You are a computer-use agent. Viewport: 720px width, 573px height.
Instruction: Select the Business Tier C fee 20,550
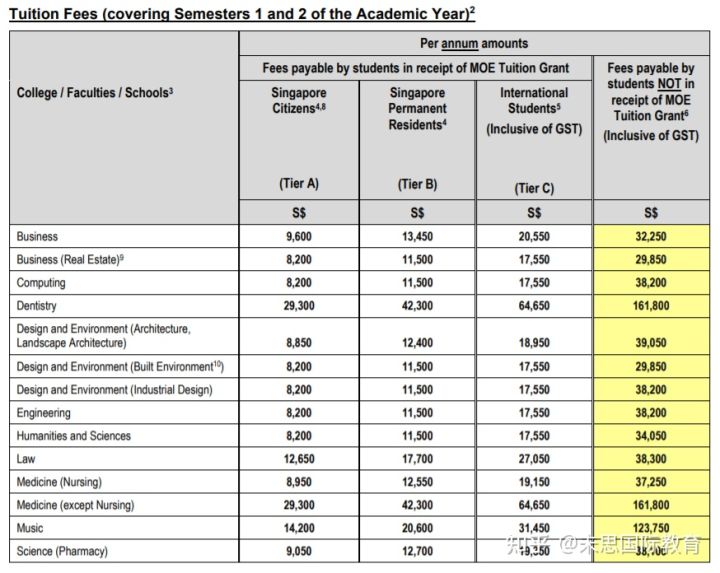pos(534,237)
